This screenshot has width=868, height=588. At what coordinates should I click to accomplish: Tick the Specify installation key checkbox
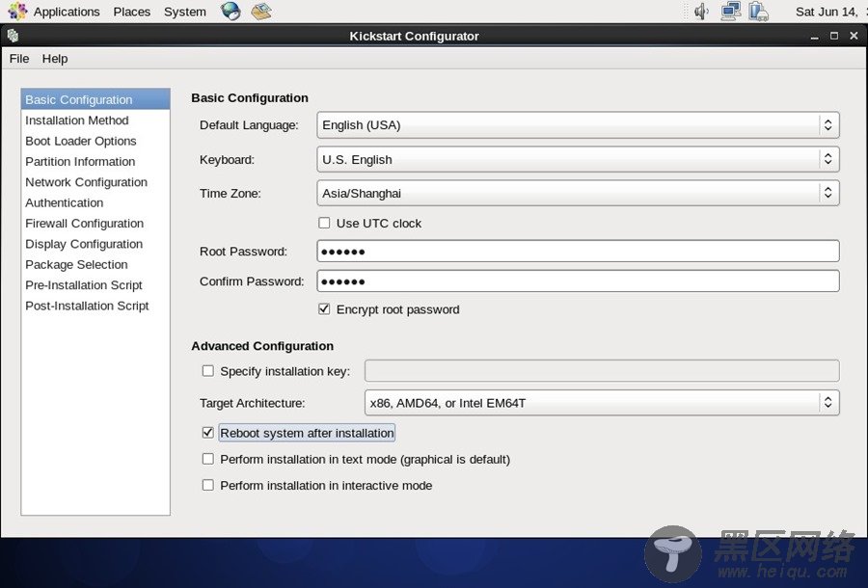(x=208, y=371)
